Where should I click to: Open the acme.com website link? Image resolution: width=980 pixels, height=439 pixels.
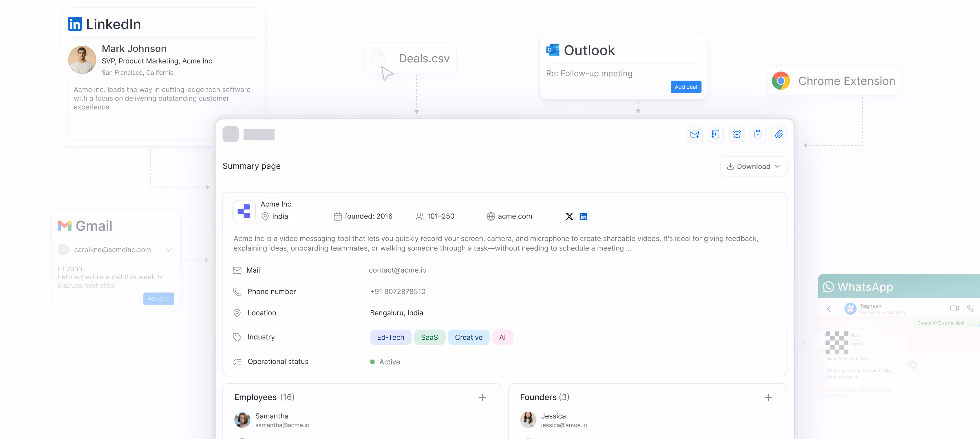pos(515,216)
